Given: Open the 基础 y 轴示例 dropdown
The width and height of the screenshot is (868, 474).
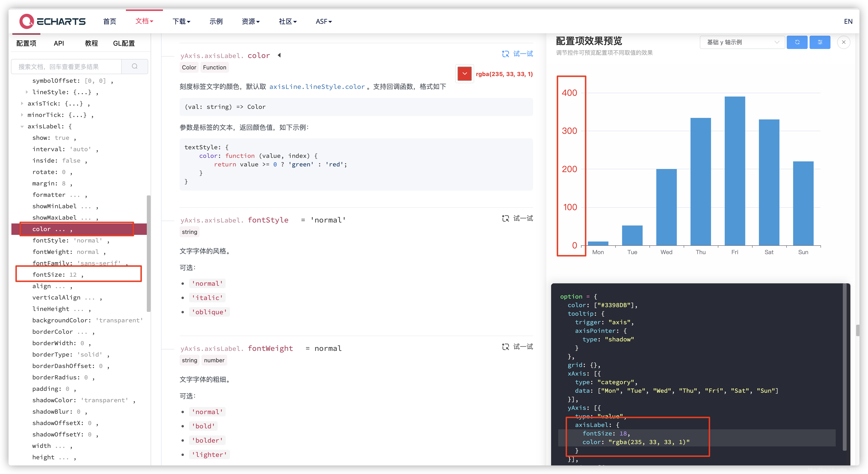Looking at the screenshot, I should coord(742,42).
